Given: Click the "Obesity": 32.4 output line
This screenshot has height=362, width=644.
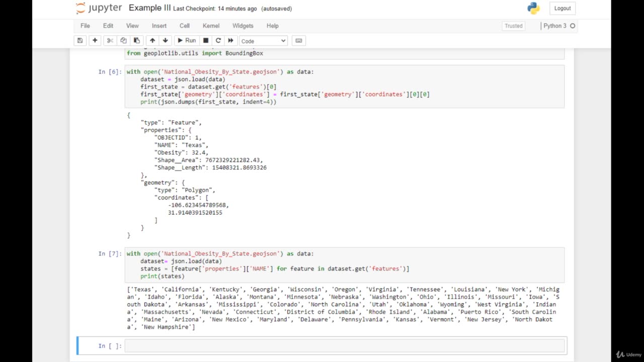Looking at the screenshot, I should tap(181, 152).
